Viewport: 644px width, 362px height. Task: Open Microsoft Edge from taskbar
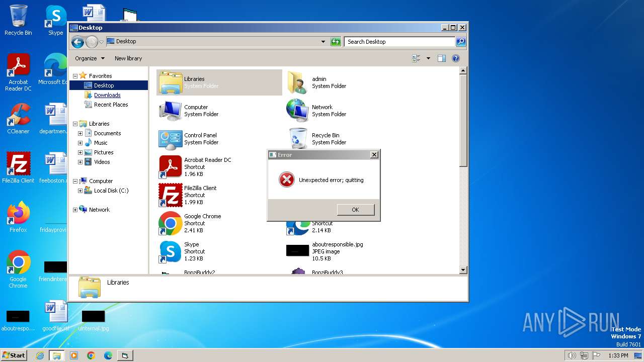pyautogui.click(x=108, y=355)
